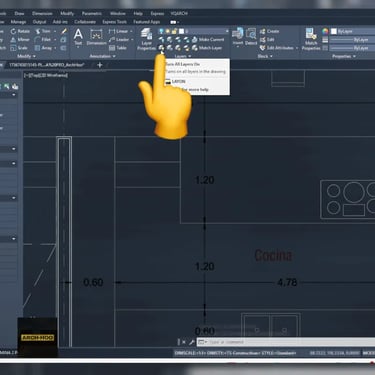Select the Text annotation tool
The width and height of the screenshot is (375, 375).
[78, 37]
